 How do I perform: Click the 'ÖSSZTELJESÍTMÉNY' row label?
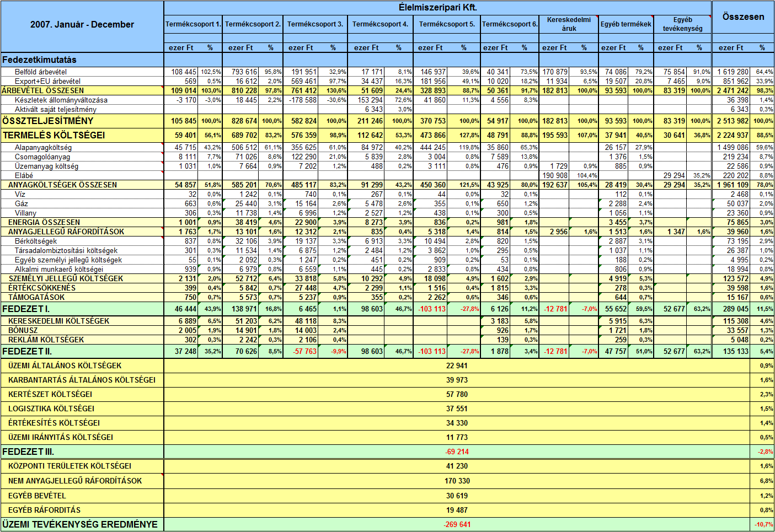click(48, 121)
